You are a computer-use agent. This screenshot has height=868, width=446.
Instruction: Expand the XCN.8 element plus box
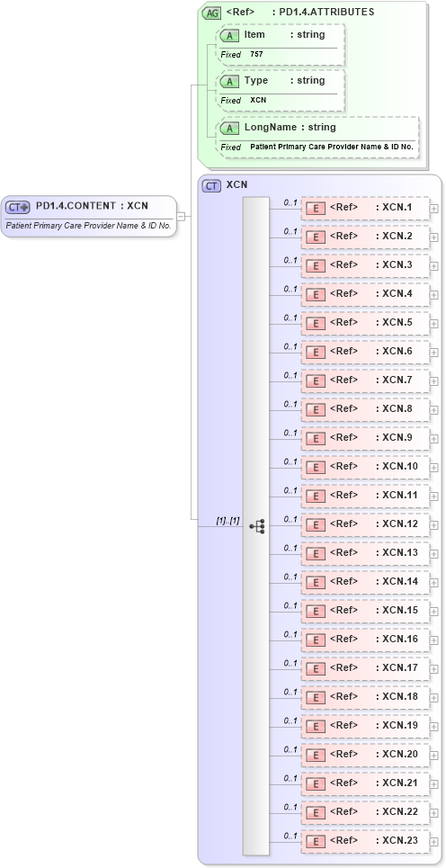click(433, 410)
